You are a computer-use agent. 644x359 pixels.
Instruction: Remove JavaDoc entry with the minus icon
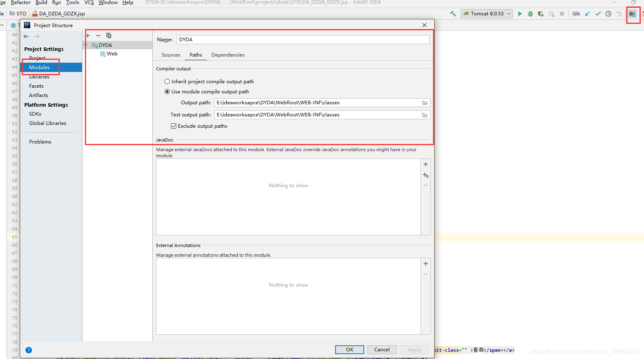tap(426, 185)
